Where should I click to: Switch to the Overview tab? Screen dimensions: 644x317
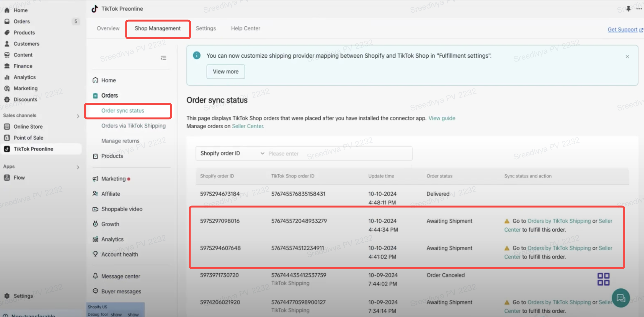pos(108,28)
